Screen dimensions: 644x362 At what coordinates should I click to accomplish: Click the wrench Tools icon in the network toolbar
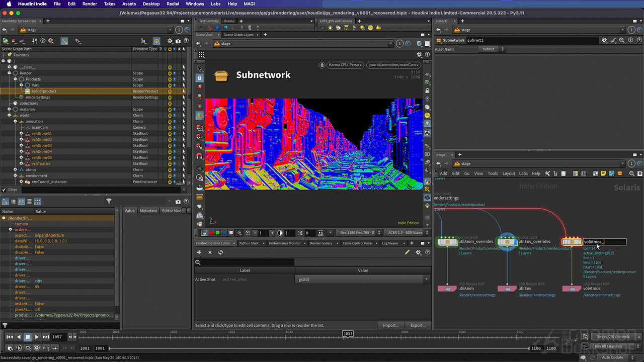click(x=547, y=173)
